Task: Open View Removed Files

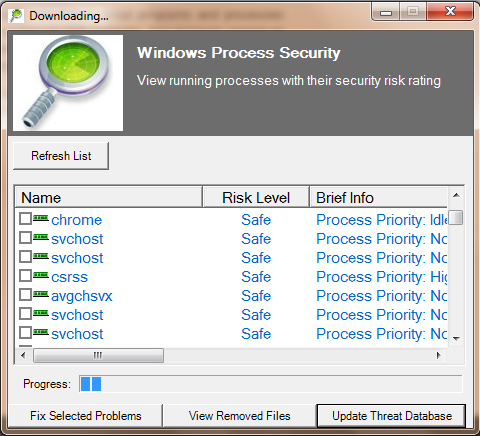Action: (x=239, y=416)
